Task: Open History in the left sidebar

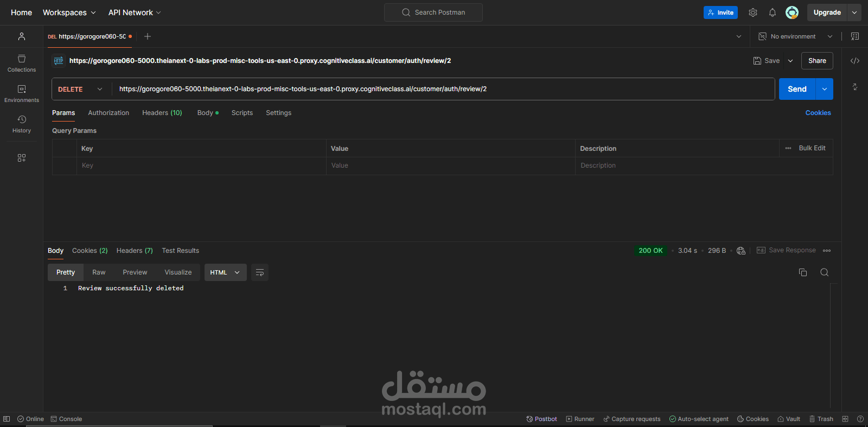Action: coord(22,124)
